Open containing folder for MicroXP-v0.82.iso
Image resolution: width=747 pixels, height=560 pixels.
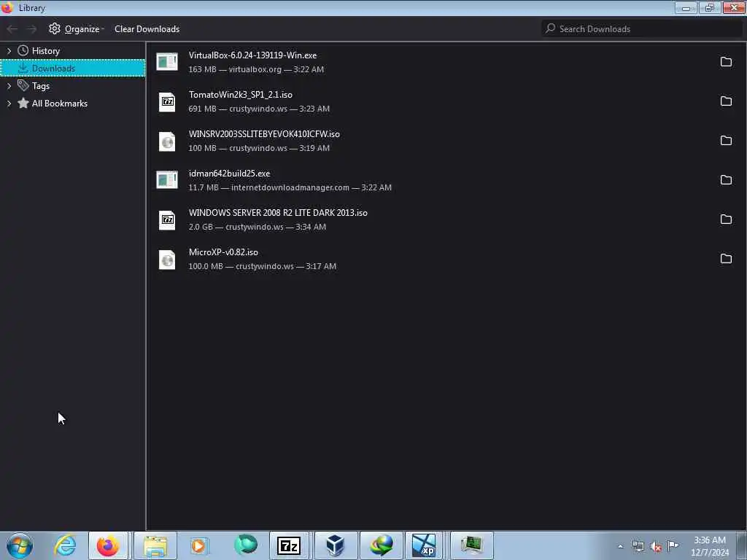click(726, 259)
